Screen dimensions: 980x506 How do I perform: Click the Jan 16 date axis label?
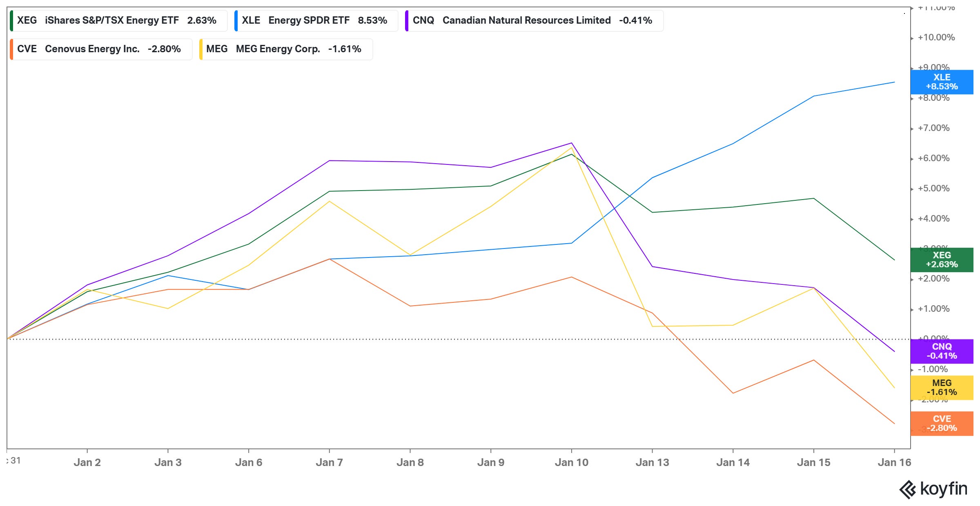tap(894, 462)
